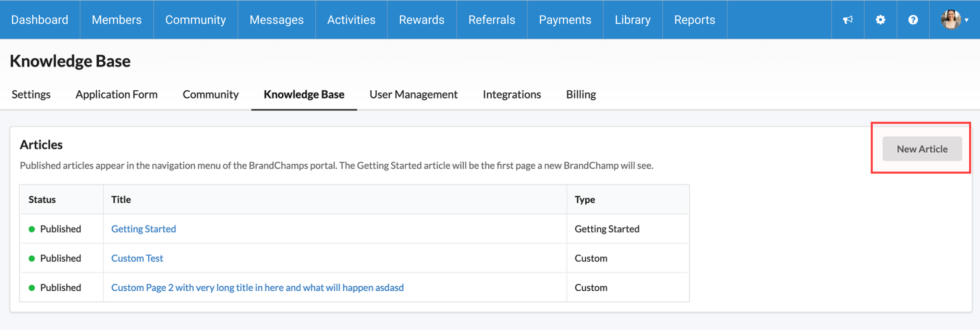980x330 pixels.
Task: Go to the Integrations tab
Action: (511, 94)
